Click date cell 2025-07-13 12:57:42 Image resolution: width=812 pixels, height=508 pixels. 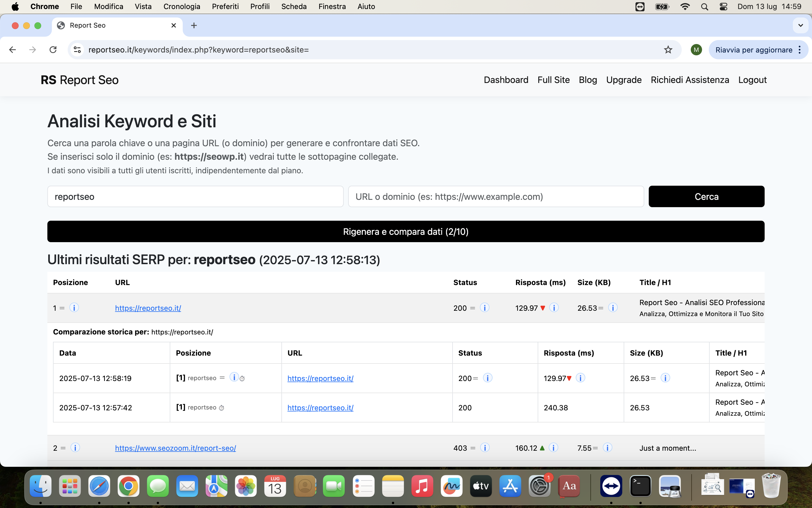pyautogui.click(x=96, y=408)
